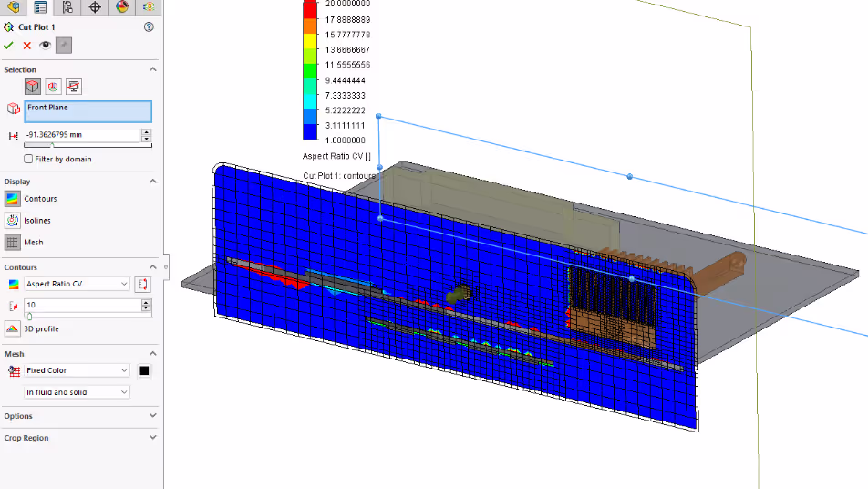Switch to the PropertyManager tab

pyautogui.click(x=40, y=6)
